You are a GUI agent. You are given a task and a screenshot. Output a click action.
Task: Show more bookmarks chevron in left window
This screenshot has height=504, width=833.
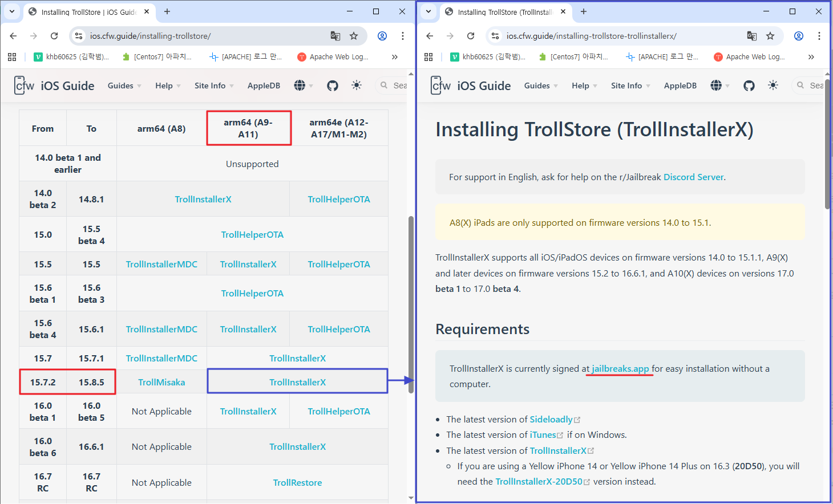pyautogui.click(x=395, y=57)
